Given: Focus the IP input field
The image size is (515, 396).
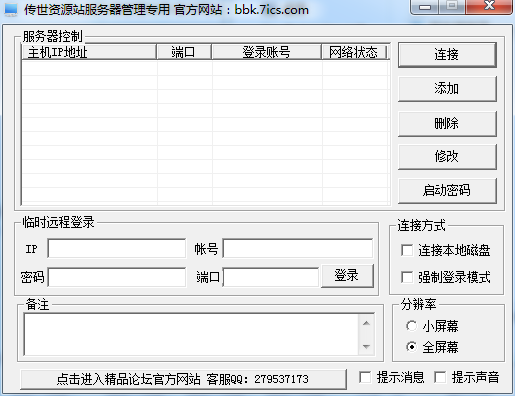Looking at the screenshot, I should point(117,248).
